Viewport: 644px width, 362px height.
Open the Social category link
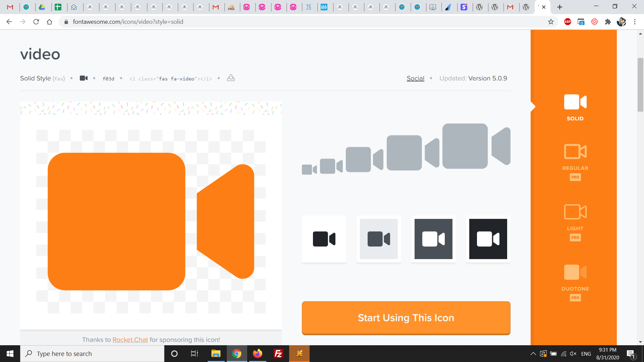point(415,78)
